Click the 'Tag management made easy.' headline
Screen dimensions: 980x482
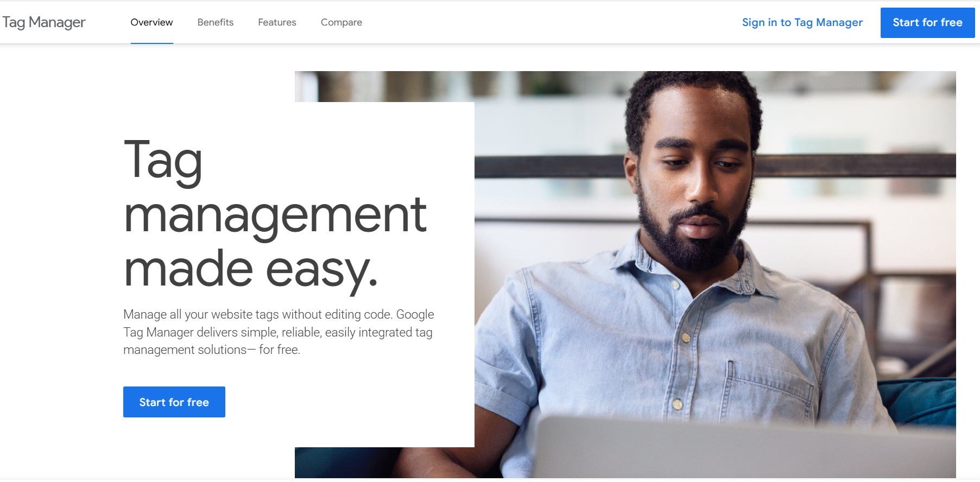(275, 213)
